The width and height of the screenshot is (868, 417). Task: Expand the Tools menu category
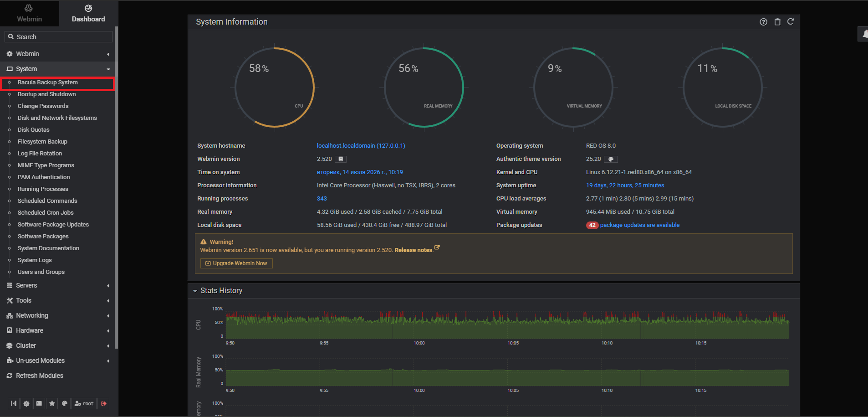(x=57, y=300)
